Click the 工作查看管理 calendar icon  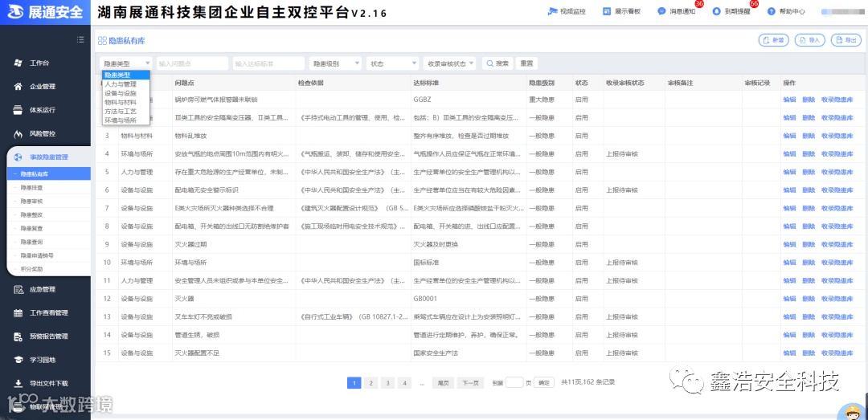click(x=18, y=312)
